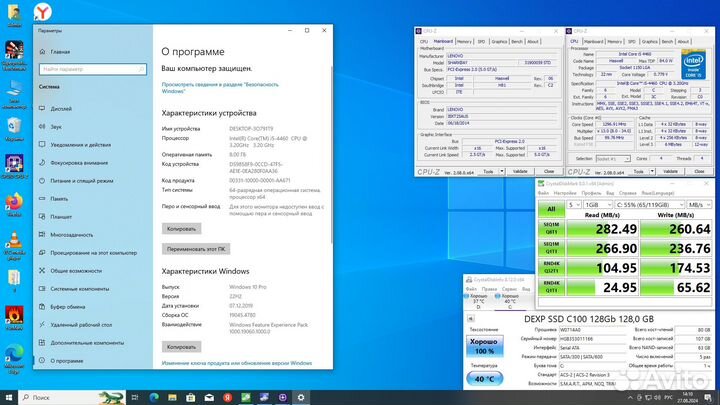Open Task View on the taskbar
The height and width of the screenshot is (405, 720).
[x=135, y=398]
